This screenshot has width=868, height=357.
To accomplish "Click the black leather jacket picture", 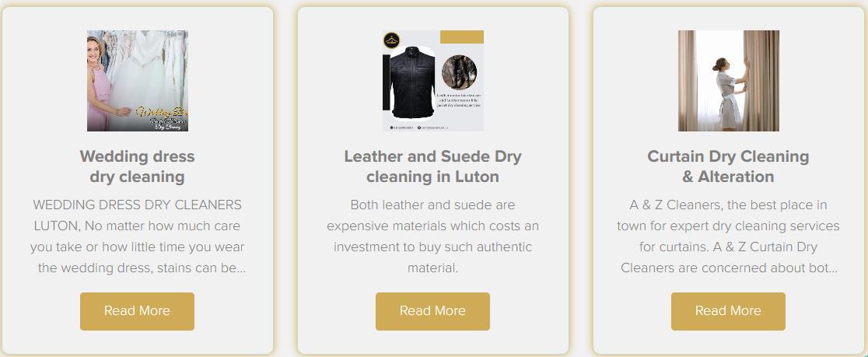I will click(412, 82).
